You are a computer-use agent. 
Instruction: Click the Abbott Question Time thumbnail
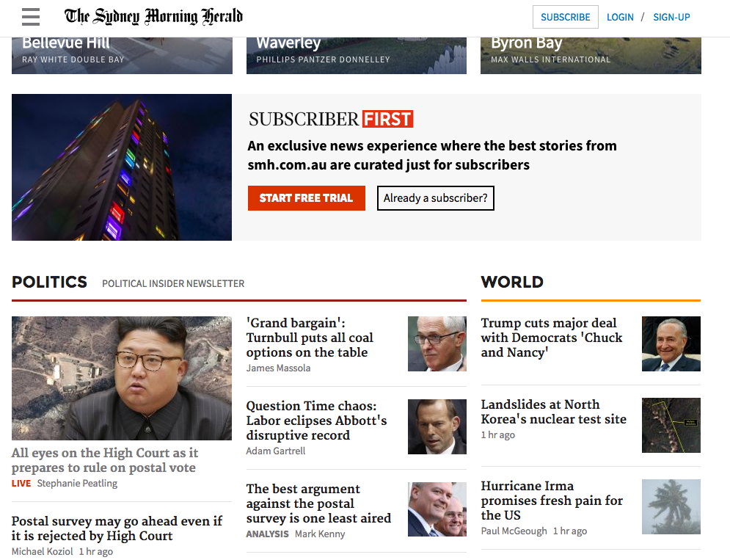pos(437,426)
